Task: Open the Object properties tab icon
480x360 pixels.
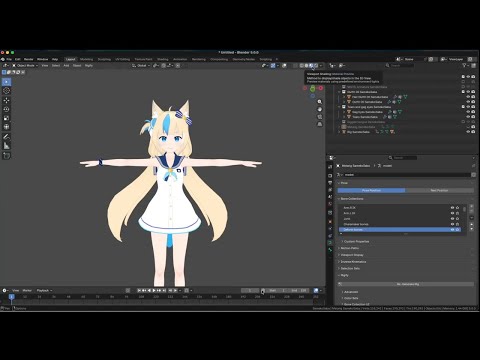Action: point(330,221)
